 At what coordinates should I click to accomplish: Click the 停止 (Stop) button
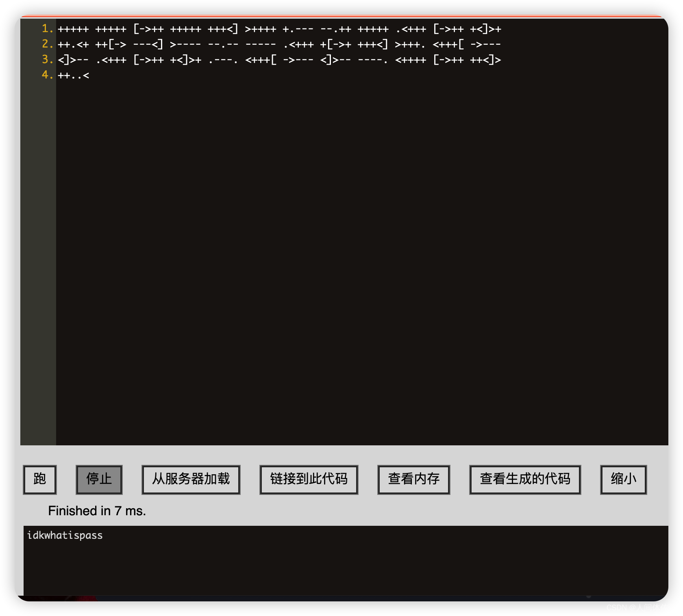coord(99,479)
